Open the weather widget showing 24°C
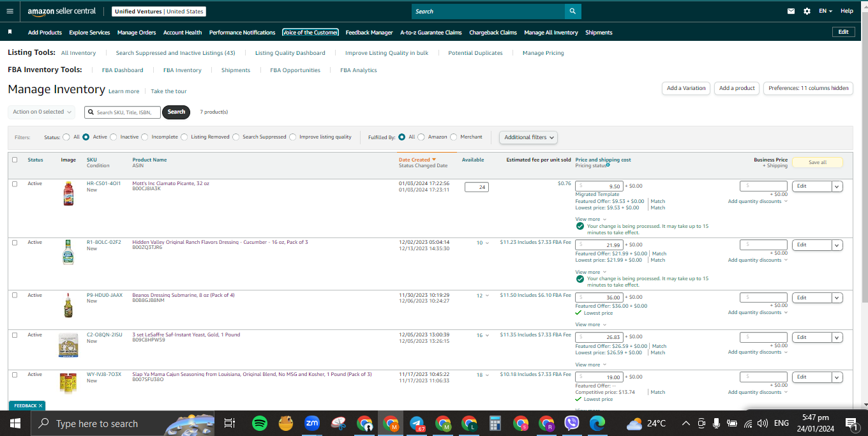The image size is (868, 436). click(x=647, y=423)
